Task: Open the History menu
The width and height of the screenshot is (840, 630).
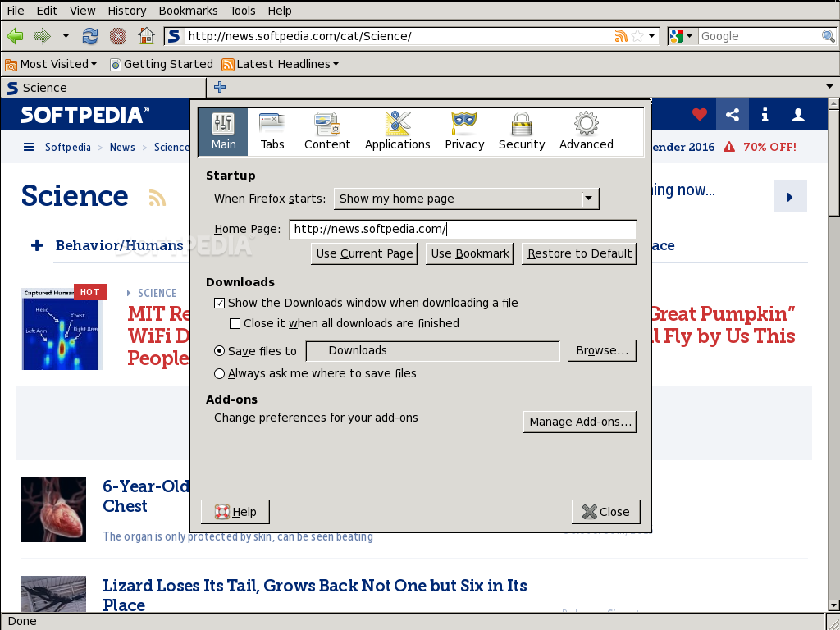Action: point(127,11)
